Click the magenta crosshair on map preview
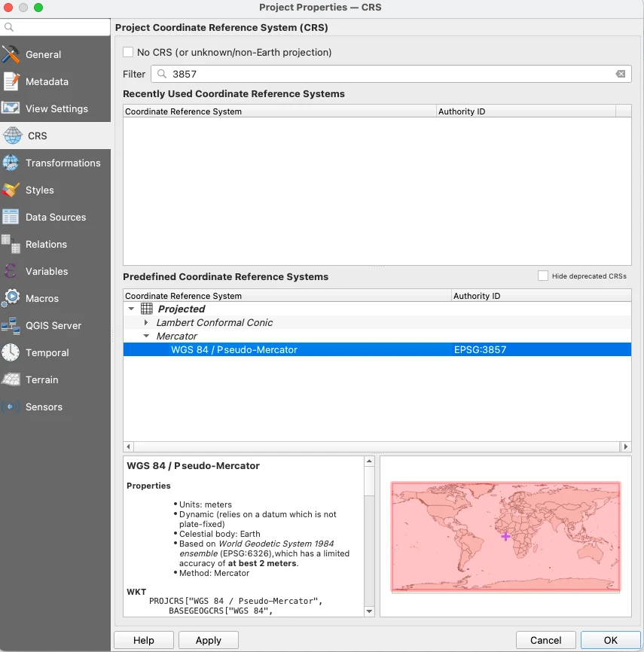Image resolution: width=644 pixels, height=652 pixels. (505, 536)
